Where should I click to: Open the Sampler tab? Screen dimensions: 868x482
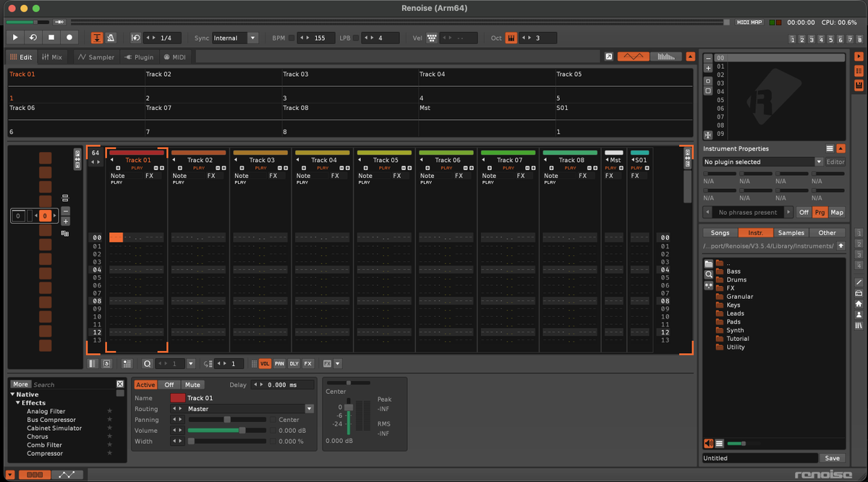point(96,56)
